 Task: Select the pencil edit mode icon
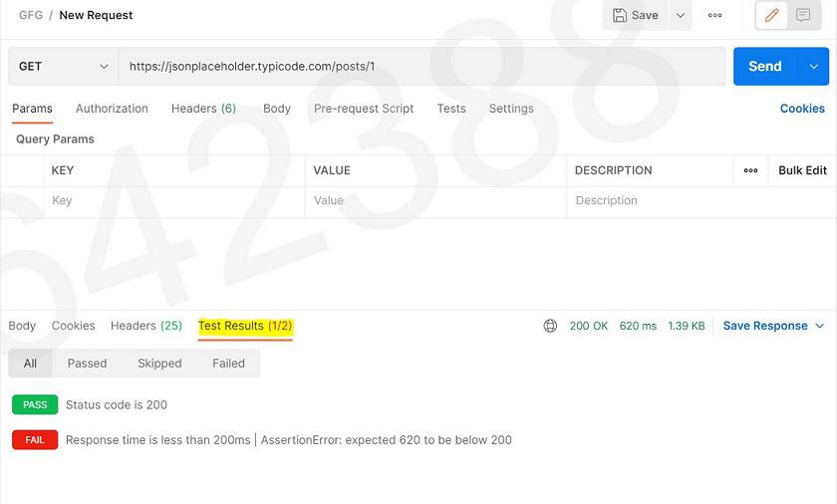[771, 16]
